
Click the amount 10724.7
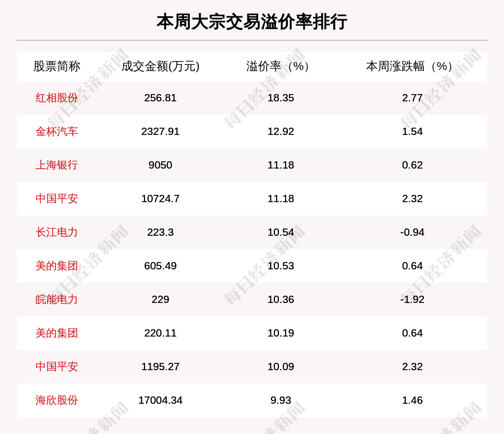[160, 199]
